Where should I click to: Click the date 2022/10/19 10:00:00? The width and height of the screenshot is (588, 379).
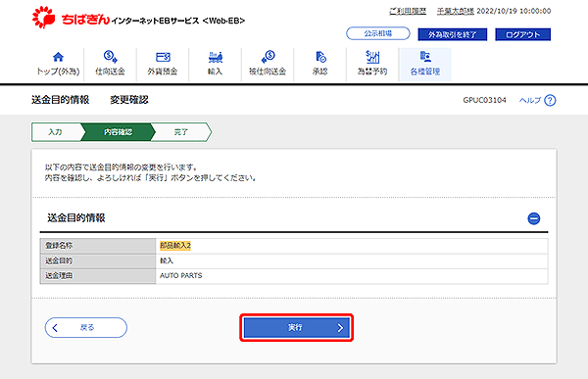pos(514,11)
